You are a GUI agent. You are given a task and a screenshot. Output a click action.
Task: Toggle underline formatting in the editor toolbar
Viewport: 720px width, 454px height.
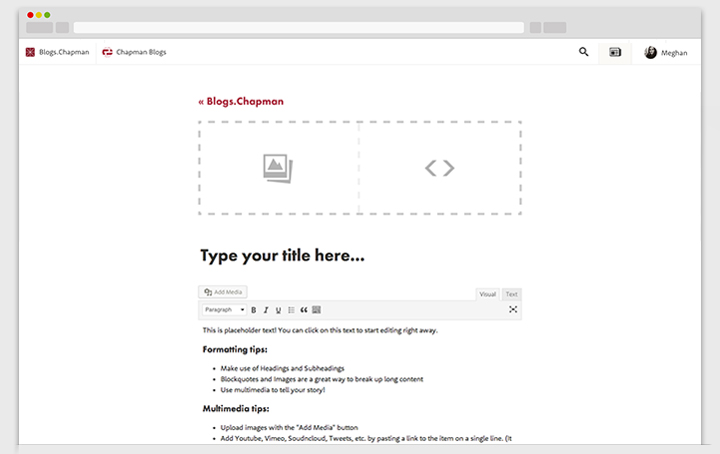click(x=278, y=310)
